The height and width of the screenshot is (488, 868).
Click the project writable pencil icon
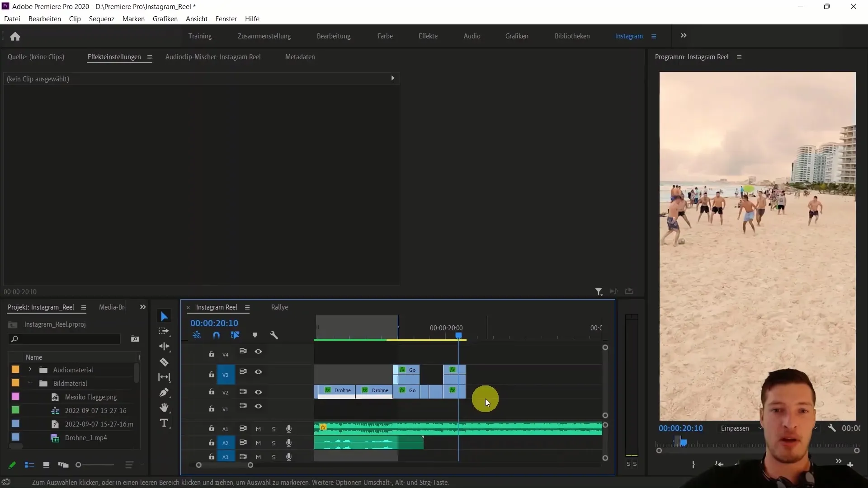(12, 465)
